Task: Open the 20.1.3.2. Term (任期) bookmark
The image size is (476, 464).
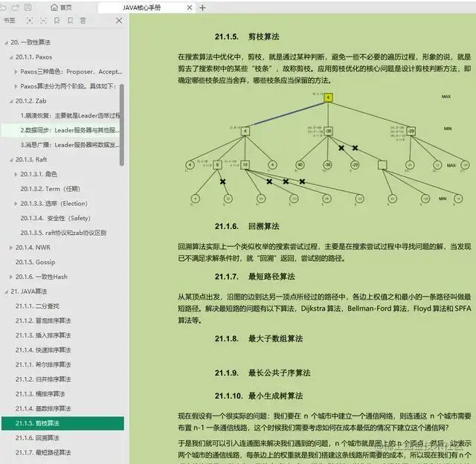Action: [x=50, y=189]
